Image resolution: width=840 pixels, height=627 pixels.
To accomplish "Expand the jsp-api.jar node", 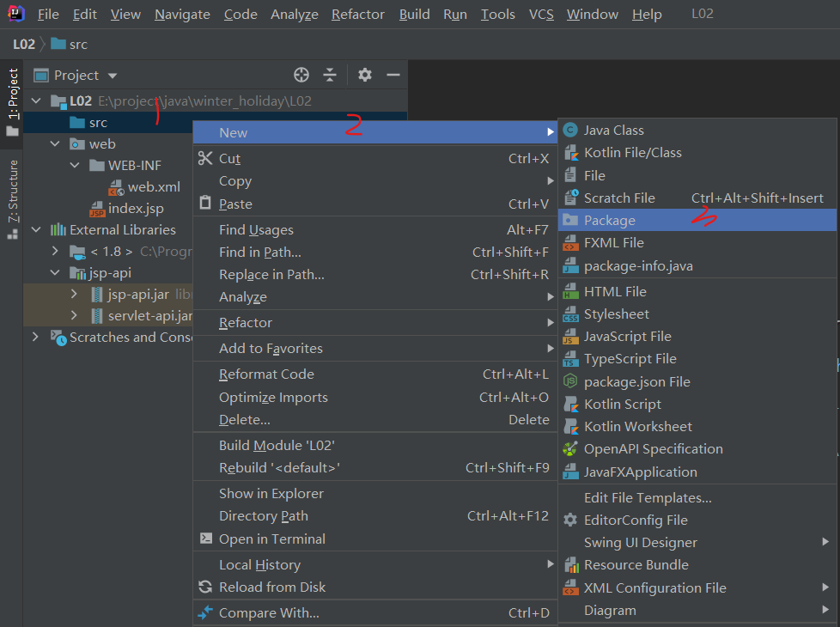I will 75,294.
